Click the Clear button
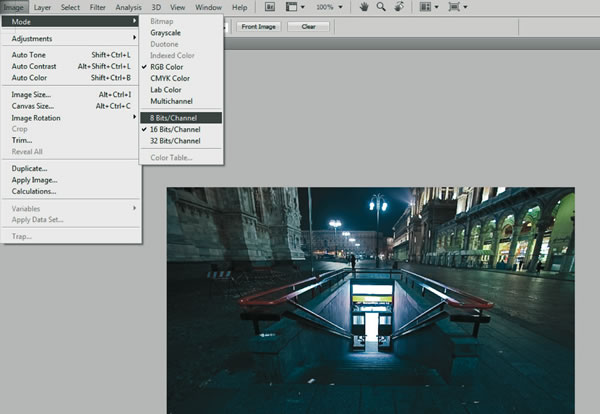The height and width of the screenshot is (414, 600). point(308,26)
